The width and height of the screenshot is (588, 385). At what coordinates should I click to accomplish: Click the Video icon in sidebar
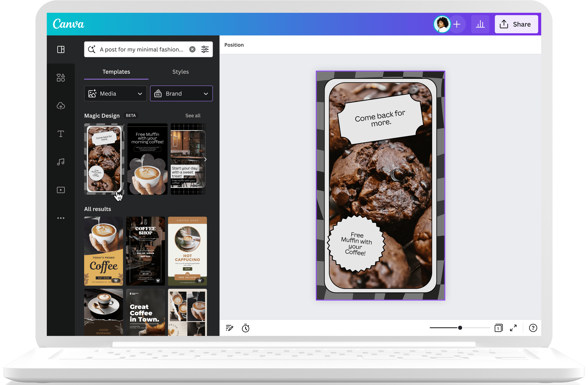click(60, 189)
